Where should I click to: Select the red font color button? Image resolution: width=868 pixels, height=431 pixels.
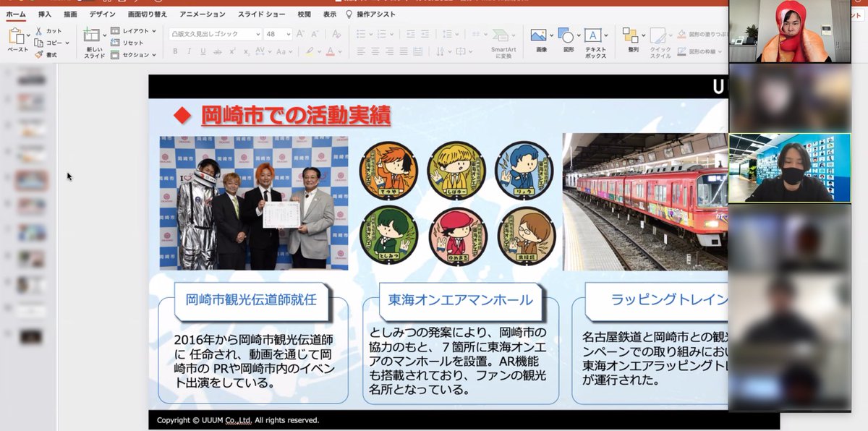[330, 51]
